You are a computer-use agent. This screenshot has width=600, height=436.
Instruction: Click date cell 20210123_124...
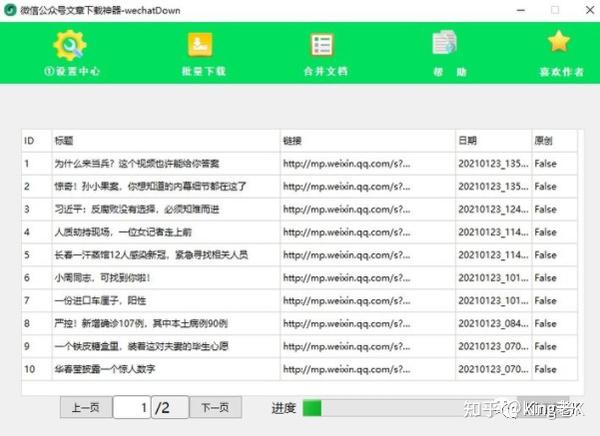pyautogui.click(x=493, y=209)
